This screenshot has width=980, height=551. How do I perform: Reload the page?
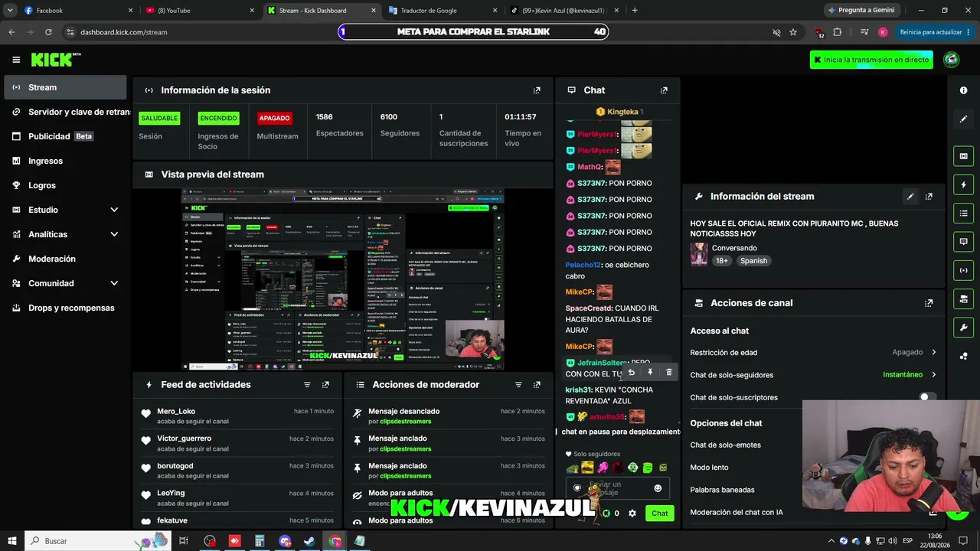pyautogui.click(x=48, y=32)
